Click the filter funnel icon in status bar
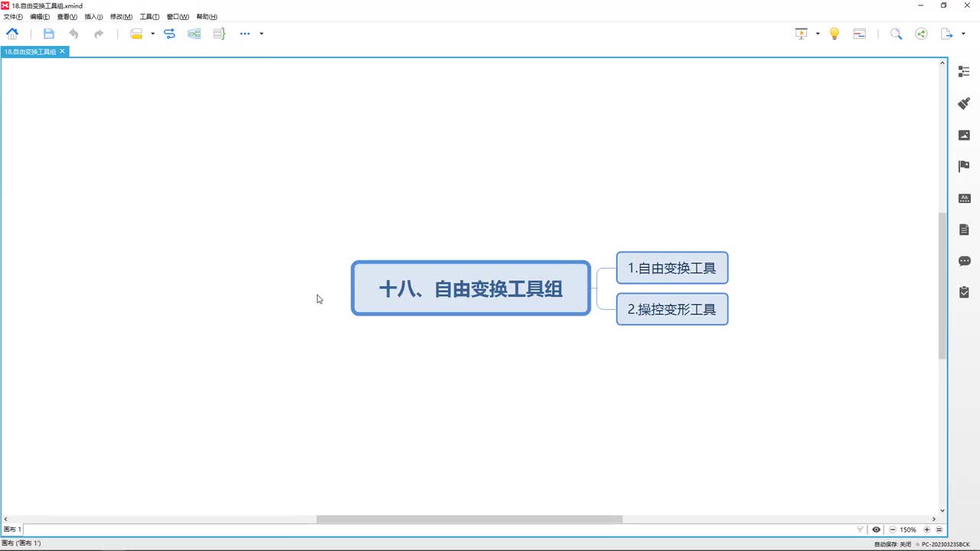 click(x=860, y=530)
